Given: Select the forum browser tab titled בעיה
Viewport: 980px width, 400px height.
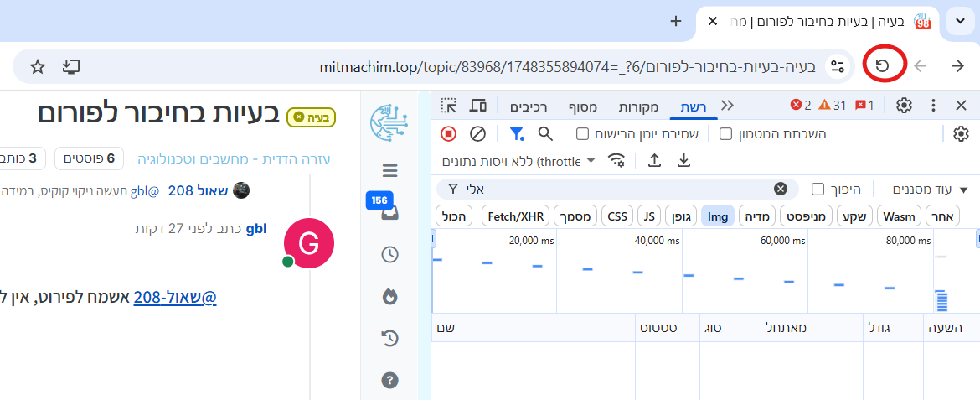Looking at the screenshot, I should coord(818,22).
